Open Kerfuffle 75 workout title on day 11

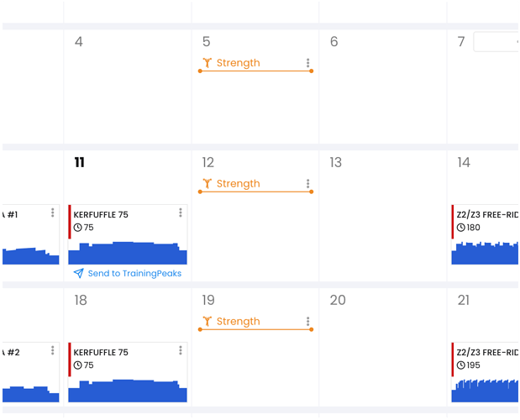tap(101, 215)
